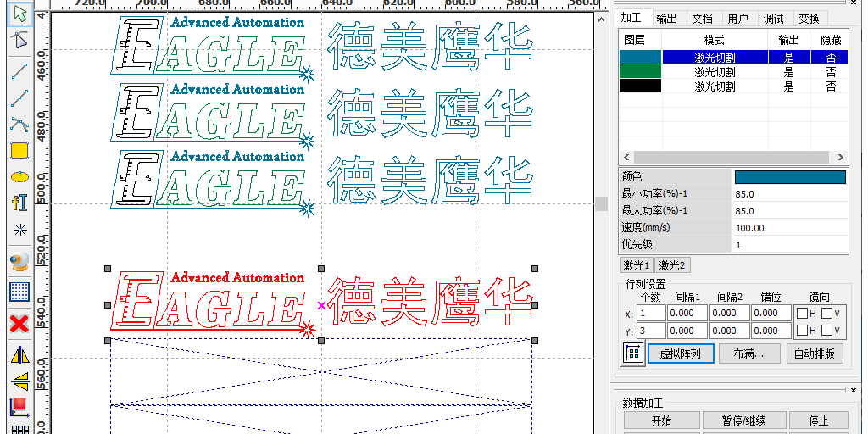Select the blue layer color swatch
Screen dimensions: 868x434
(x=641, y=57)
